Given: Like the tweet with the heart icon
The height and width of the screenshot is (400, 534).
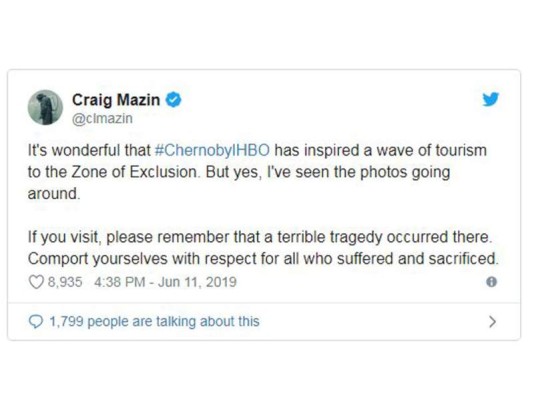Looking at the screenshot, I should click(x=36, y=282).
